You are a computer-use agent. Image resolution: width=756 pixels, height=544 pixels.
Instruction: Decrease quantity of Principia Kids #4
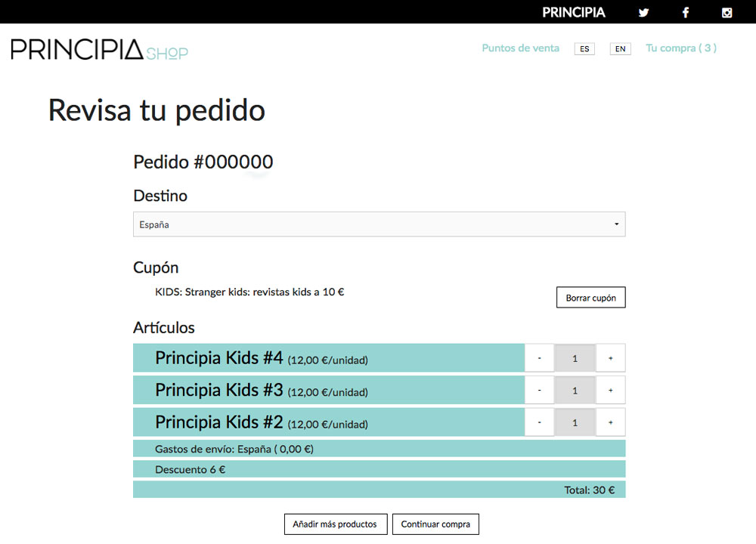pyautogui.click(x=539, y=358)
